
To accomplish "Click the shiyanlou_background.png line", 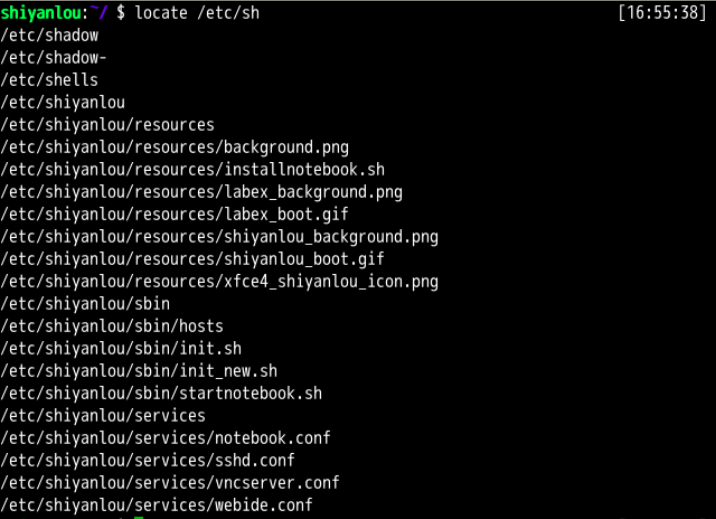I will [x=220, y=237].
